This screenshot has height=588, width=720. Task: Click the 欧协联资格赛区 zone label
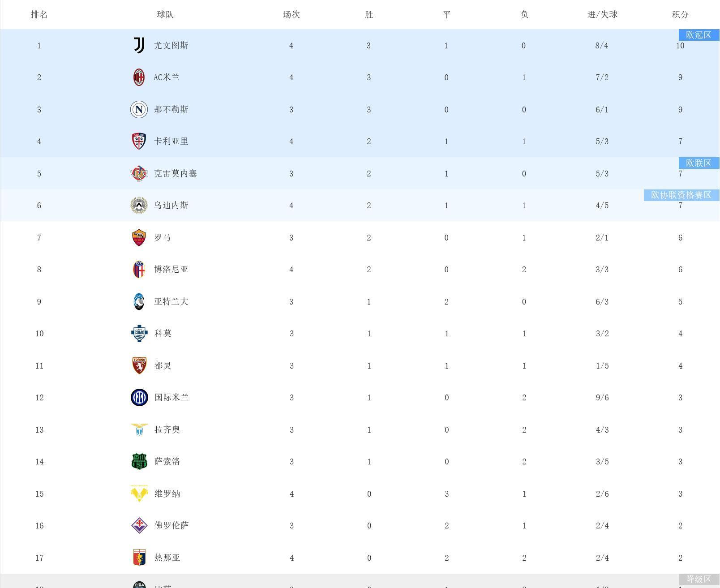tap(681, 195)
